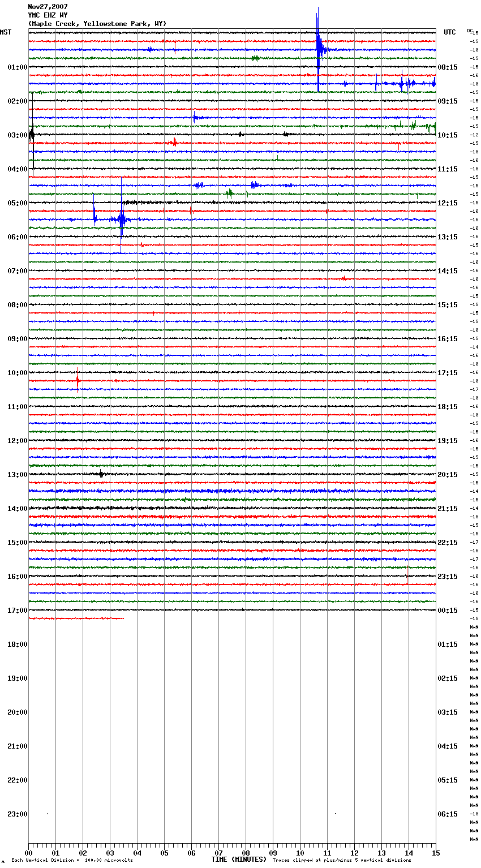Viewport: 481px width, 868px height.
Task: Click the UTC timezone header
Action: (x=450, y=32)
